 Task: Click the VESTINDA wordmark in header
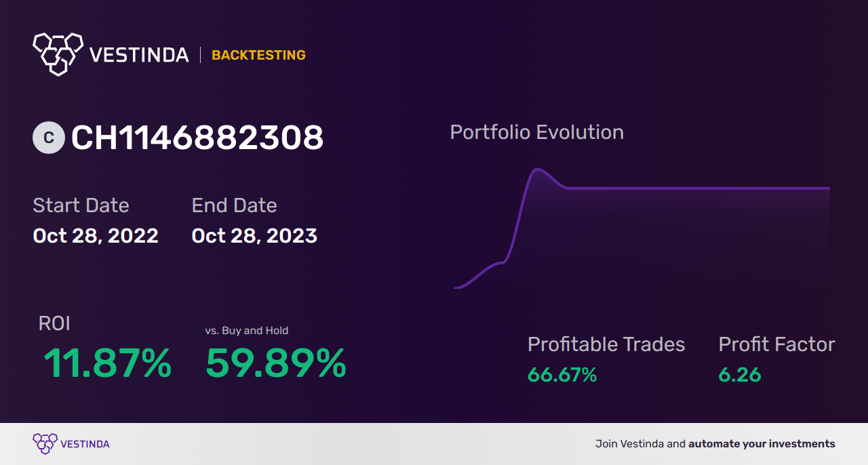139,55
